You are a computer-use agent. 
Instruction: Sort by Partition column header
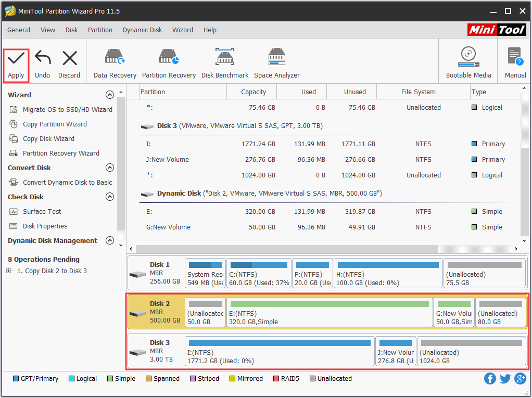[183, 92]
